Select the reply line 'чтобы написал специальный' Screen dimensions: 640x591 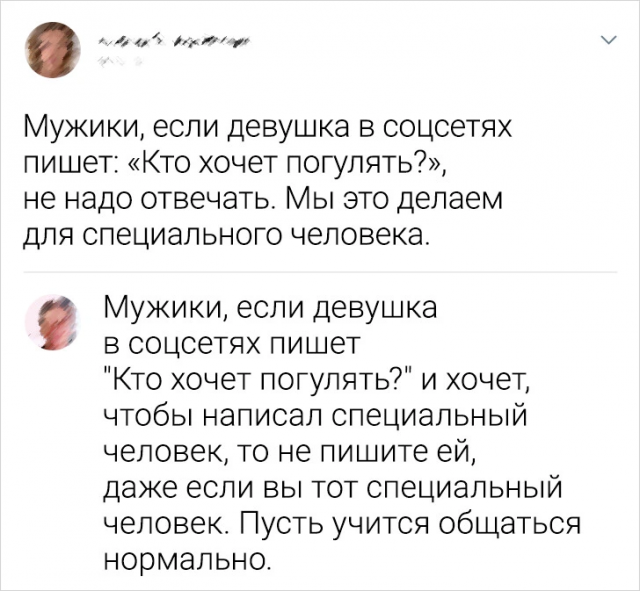tap(315, 417)
